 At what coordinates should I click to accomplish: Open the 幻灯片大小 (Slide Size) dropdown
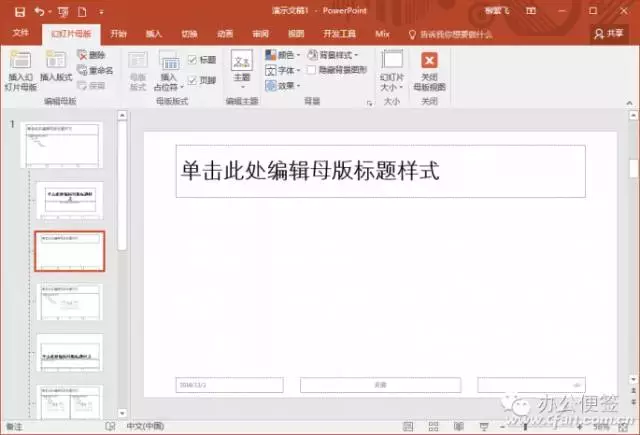392,70
